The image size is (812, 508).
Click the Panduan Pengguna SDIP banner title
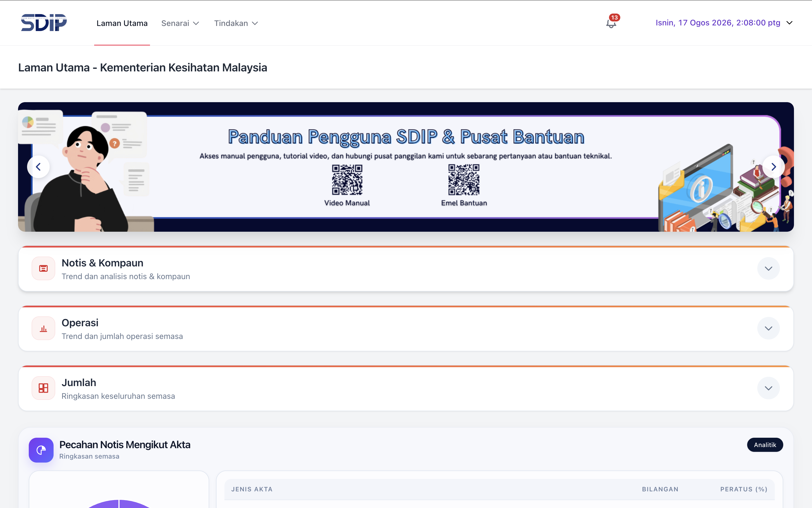[x=406, y=137]
